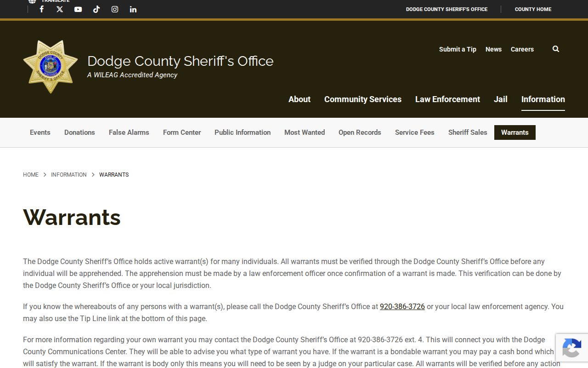Screen dimensions: 588x368
Task: Open the Instagram social icon
Action: (x=115, y=9)
